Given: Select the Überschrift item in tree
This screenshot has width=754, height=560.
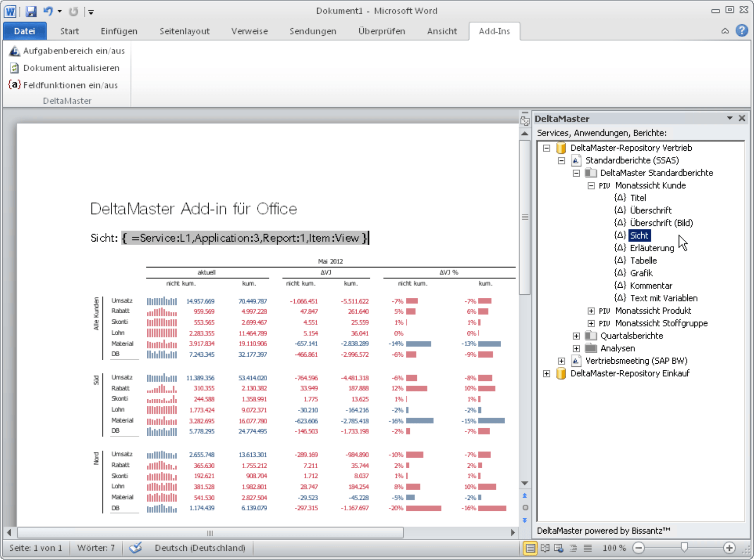Looking at the screenshot, I should (x=651, y=210).
